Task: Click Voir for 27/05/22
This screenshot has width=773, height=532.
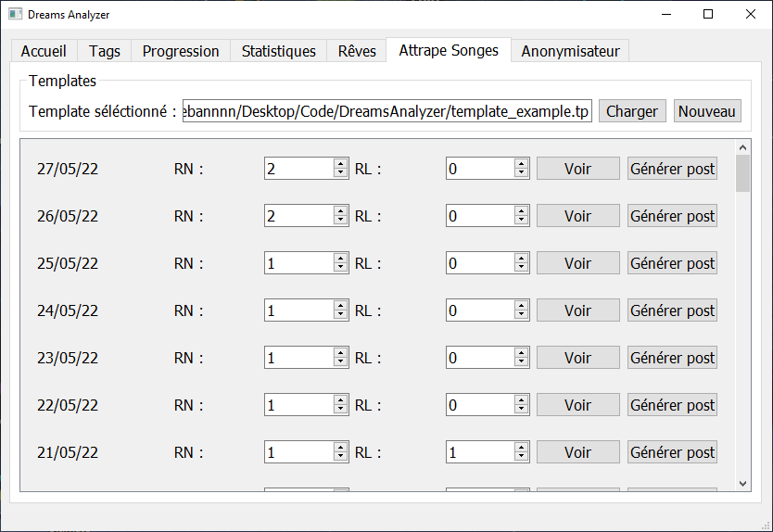Action: click(577, 169)
